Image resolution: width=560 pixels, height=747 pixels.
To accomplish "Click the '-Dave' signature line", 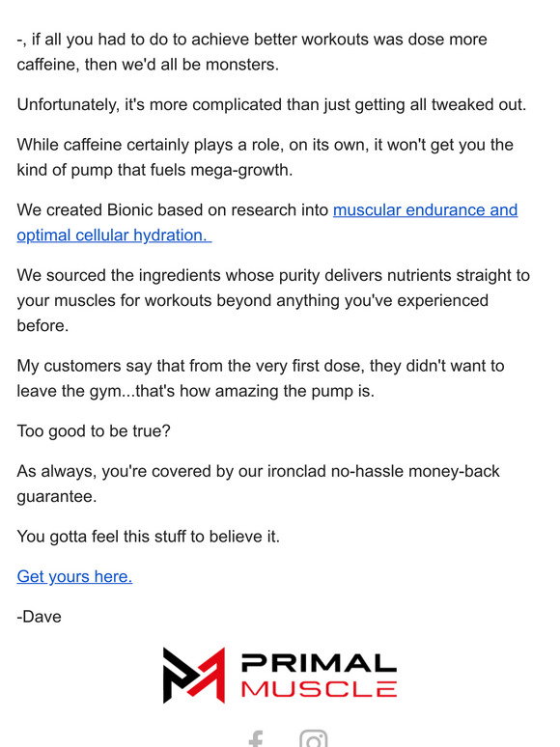I will click(x=39, y=617).
